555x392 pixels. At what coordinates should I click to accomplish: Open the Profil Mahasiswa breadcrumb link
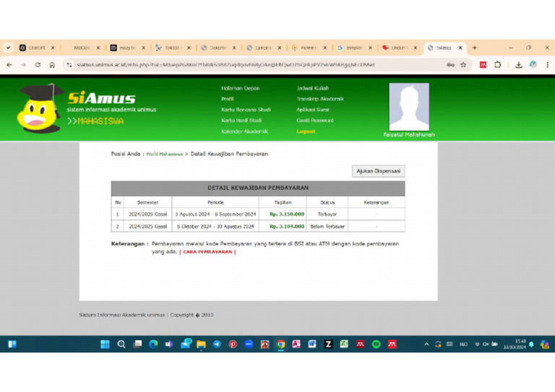165,154
